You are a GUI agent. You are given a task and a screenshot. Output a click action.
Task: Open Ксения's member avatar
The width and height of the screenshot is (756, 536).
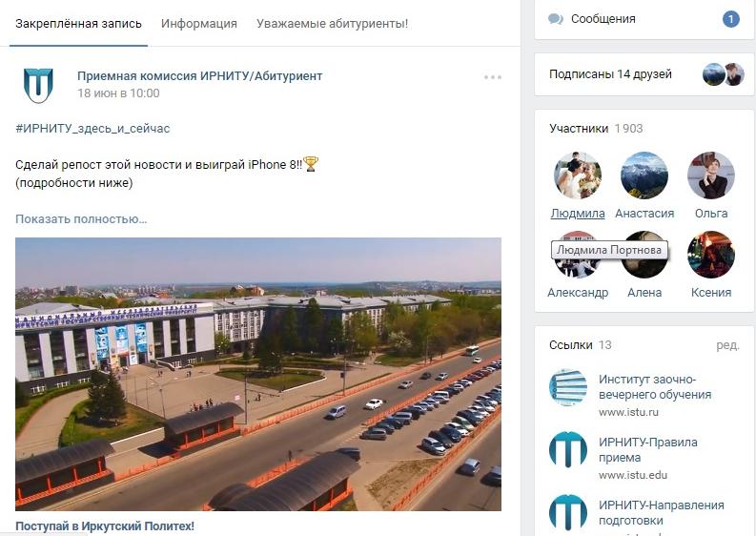[710, 255]
